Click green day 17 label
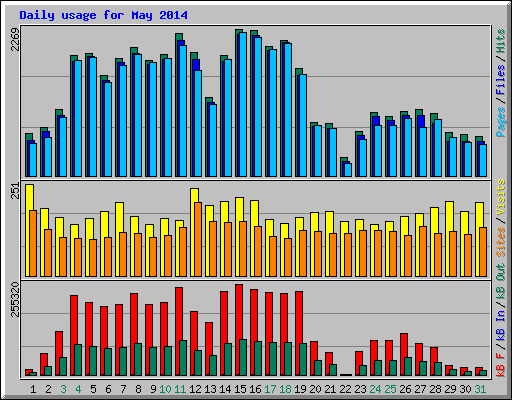 270,389
